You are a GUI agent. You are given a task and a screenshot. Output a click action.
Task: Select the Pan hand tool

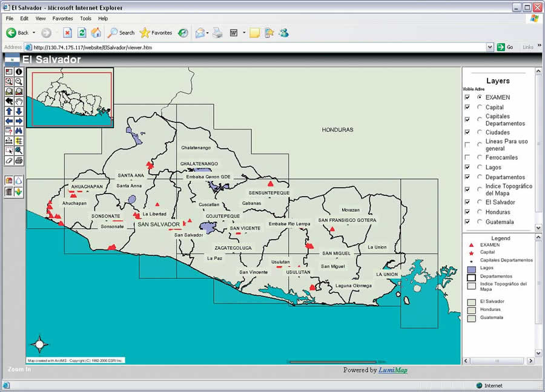19,101
